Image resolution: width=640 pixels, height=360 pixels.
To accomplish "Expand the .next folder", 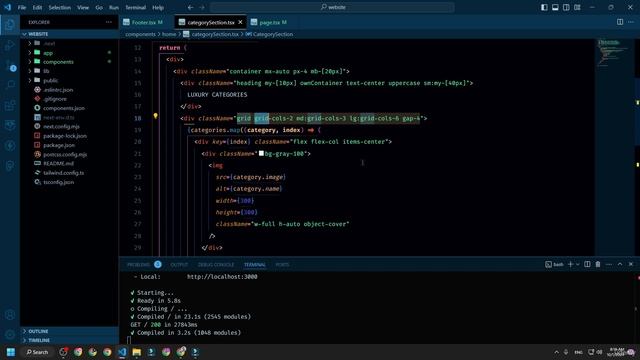I will click(x=69, y=43).
